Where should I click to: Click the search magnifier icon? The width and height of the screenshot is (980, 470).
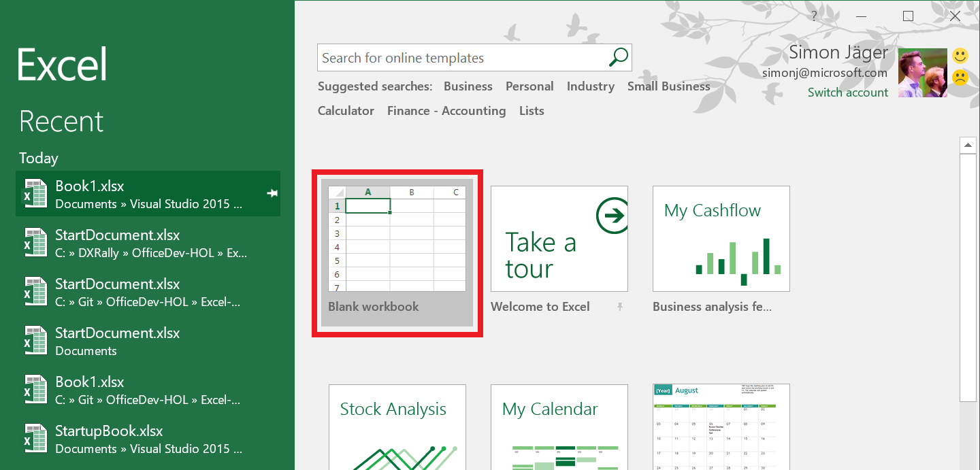[618, 58]
